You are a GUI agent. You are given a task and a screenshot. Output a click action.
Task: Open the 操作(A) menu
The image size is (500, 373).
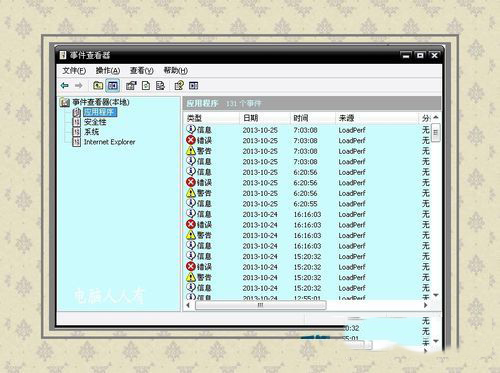click(x=108, y=71)
